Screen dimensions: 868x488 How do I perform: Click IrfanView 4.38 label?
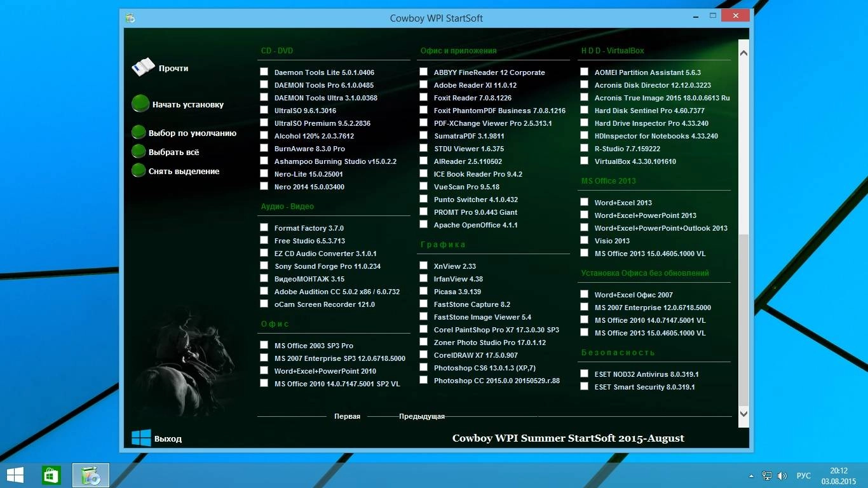(458, 279)
